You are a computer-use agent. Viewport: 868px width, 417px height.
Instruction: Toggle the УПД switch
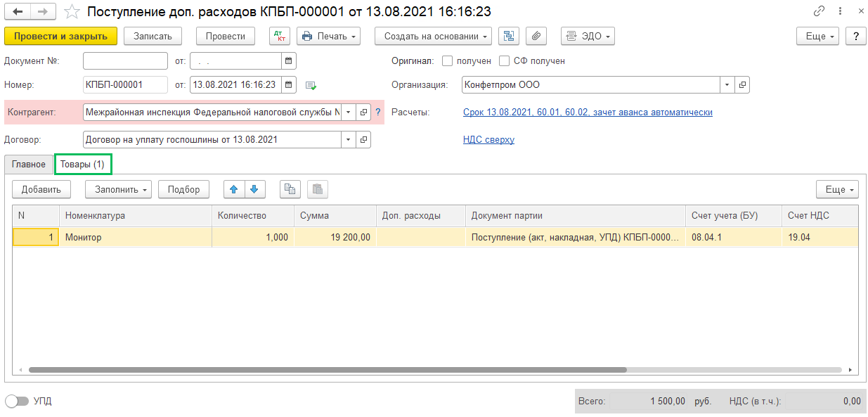17,402
